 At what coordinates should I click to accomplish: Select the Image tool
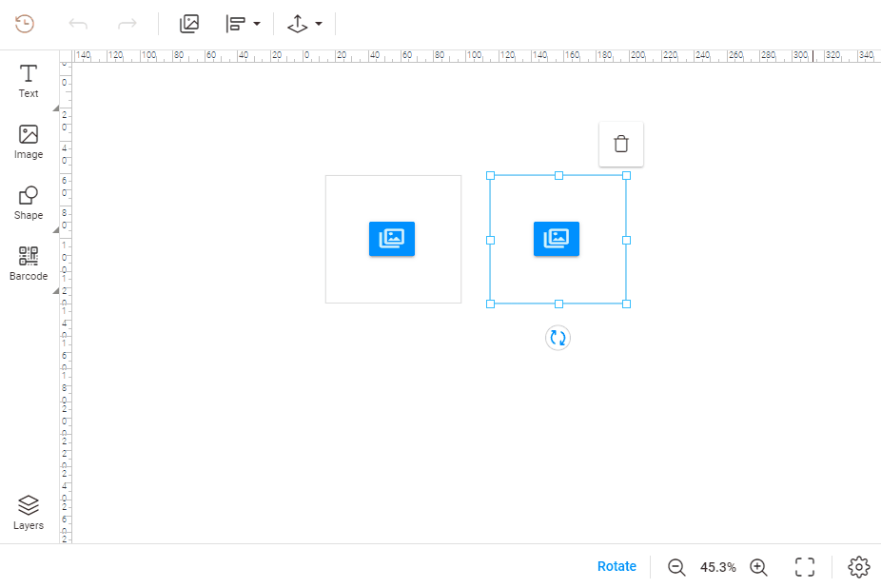click(x=29, y=142)
